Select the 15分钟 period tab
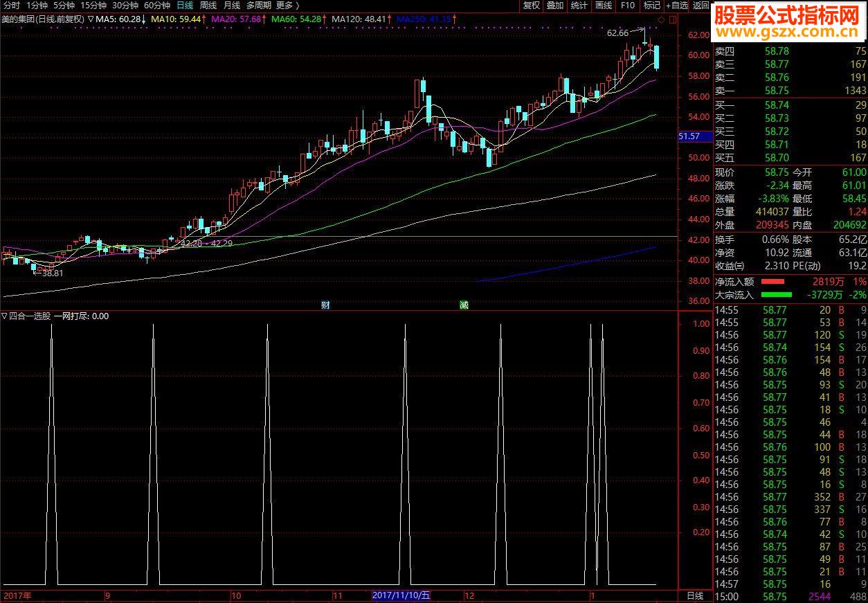Viewport: 868px width, 603px height. tap(93, 6)
